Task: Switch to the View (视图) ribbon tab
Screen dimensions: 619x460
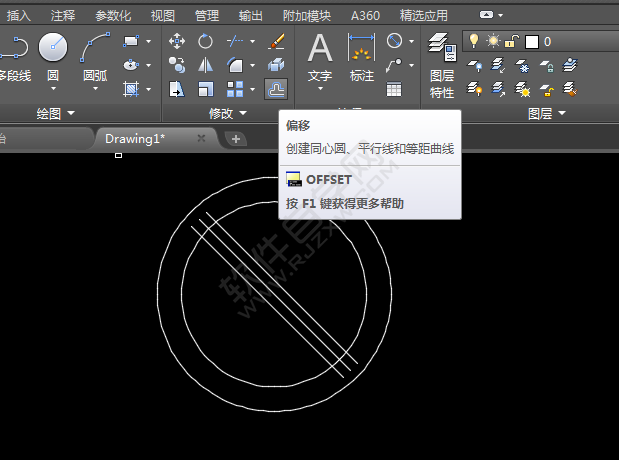Action: pos(162,15)
